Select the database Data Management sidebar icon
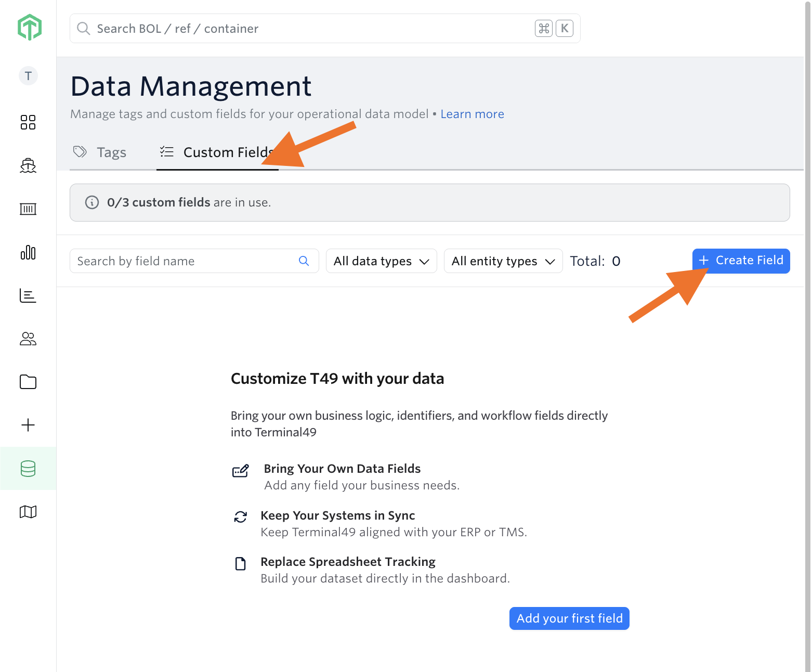This screenshot has height=672, width=812. tap(28, 469)
